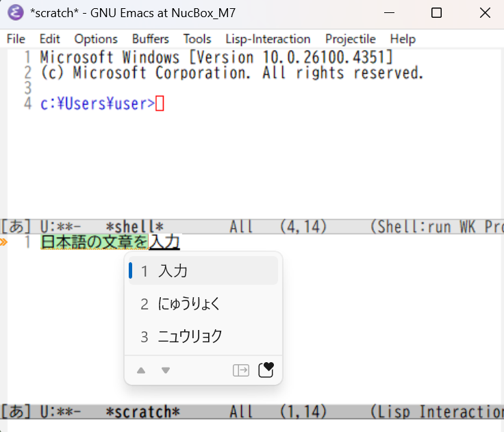Minimize the Emacs window

tap(389, 13)
